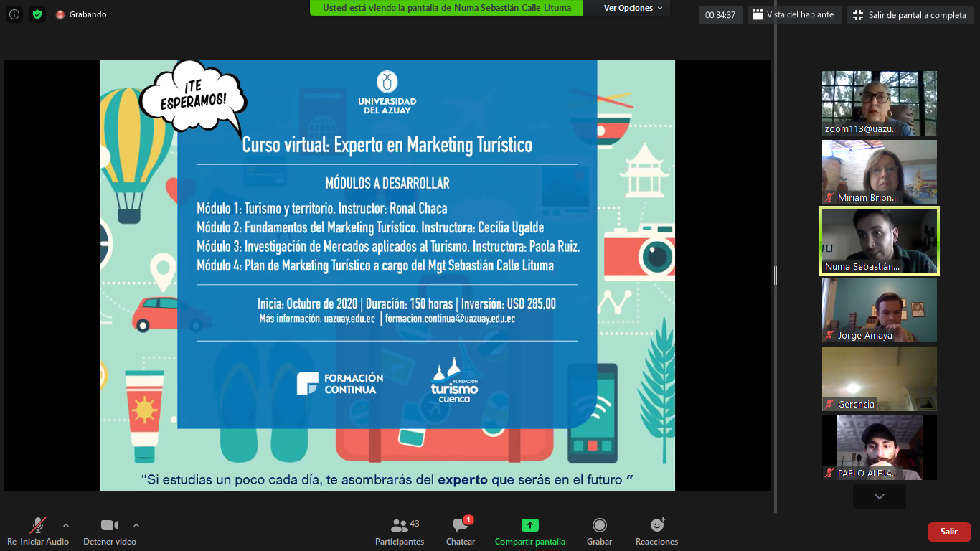Click formacion.continua@uazuay.edu.ec email address
980x551 pixels.
[x=451, y=319]
